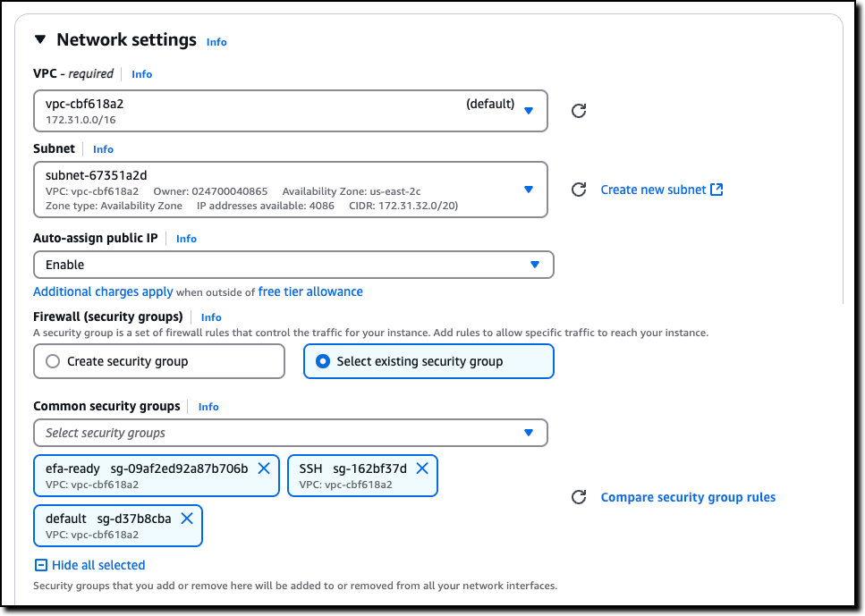Image resolution: width=865 pixels, height=616 pixels.
Task: Click Additional charges apply link
Action: coord(103,291)
